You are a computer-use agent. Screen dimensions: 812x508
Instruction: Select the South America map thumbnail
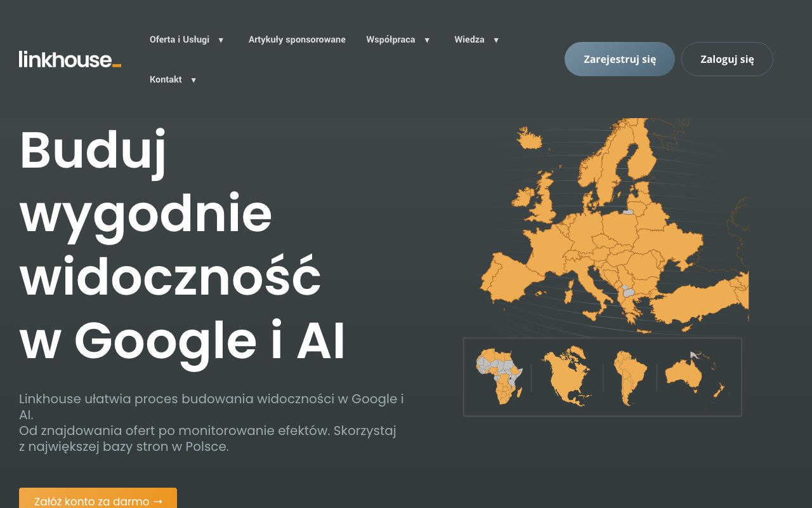[x=629, y=377]
